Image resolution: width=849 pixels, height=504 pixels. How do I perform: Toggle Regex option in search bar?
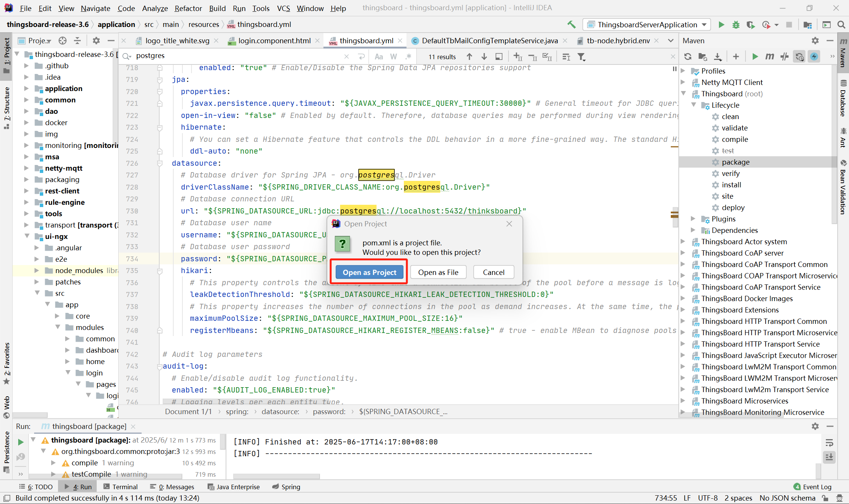(408, 57)
